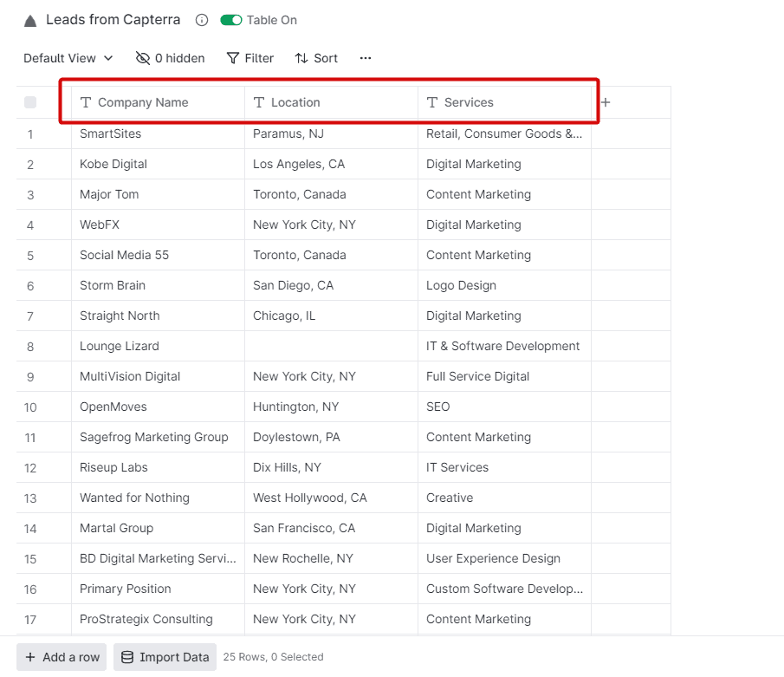Viewport: 784px width, 677px height.
Task: Click row number 10
Action: pos(30,407)
